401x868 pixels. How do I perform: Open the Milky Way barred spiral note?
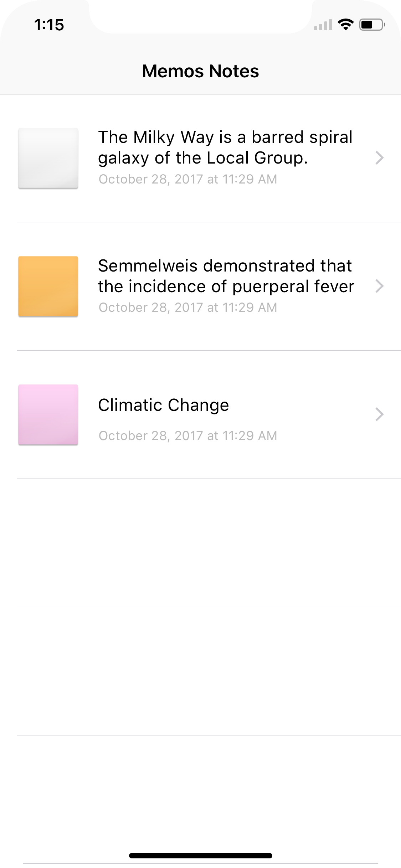[225, 147]
